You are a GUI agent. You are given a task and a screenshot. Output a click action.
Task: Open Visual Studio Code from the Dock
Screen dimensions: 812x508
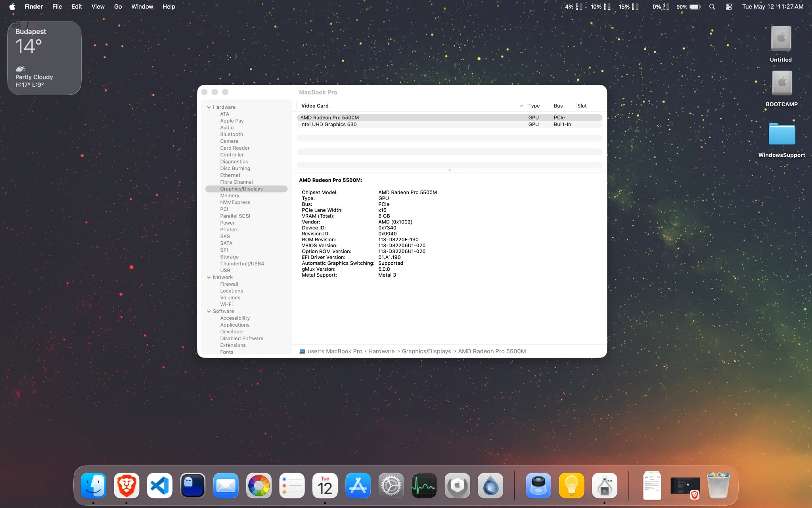coord(160,485)
